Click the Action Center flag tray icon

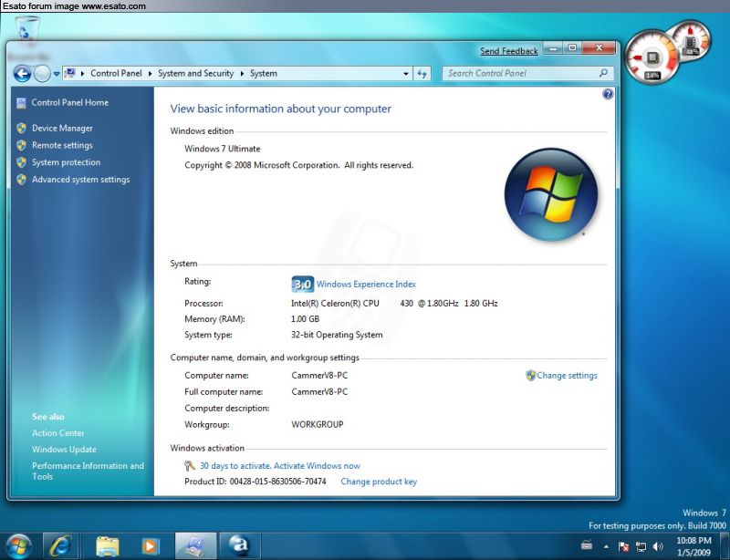click(x=623, y=546)
